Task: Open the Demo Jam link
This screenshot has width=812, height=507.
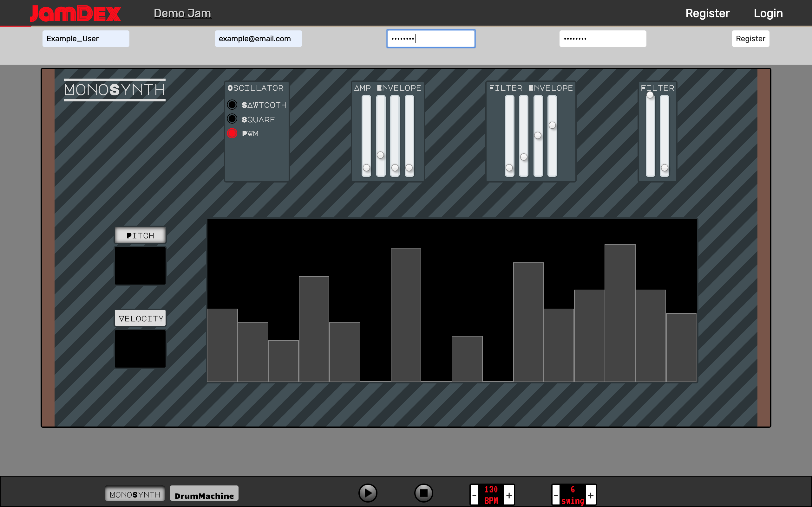Action: (182, 13)
